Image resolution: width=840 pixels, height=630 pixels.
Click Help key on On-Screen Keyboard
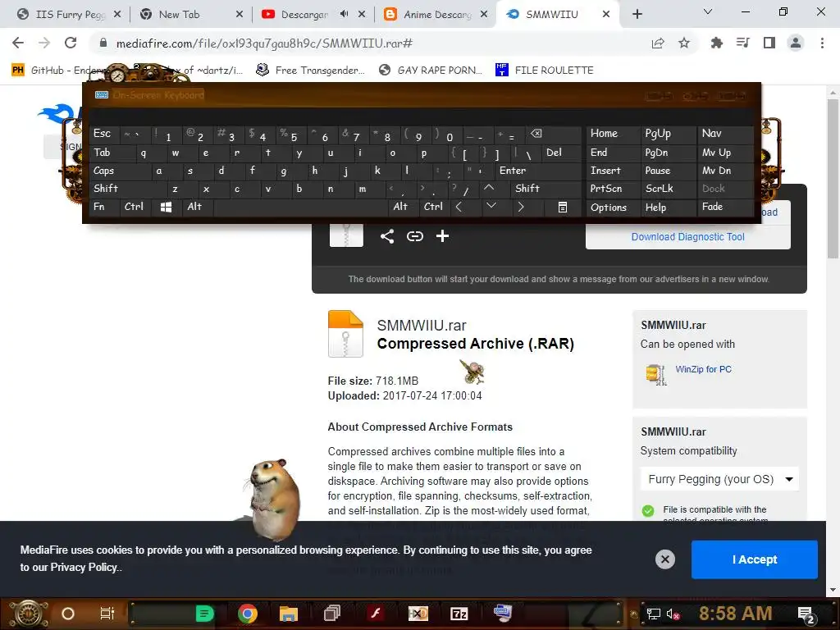[x=669, y=208]
